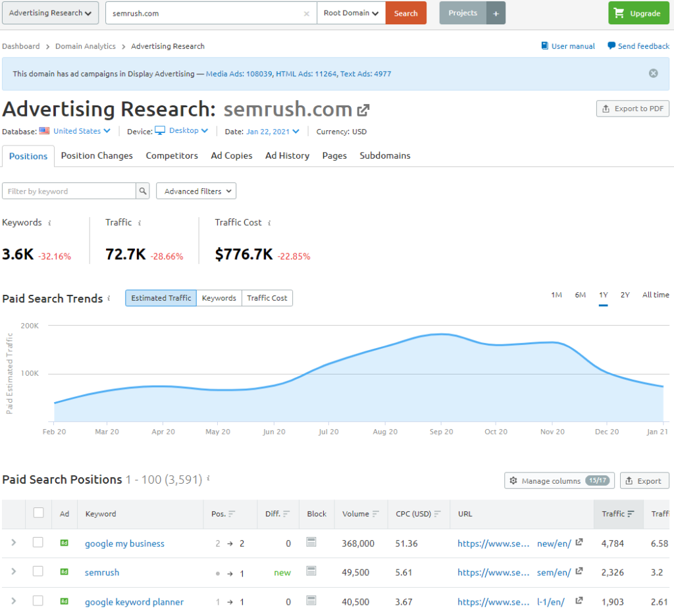This screenshot has width=674, height=616.
Task: Click the orange Search button
Action: pyautogui.click(x=405, y=13)
